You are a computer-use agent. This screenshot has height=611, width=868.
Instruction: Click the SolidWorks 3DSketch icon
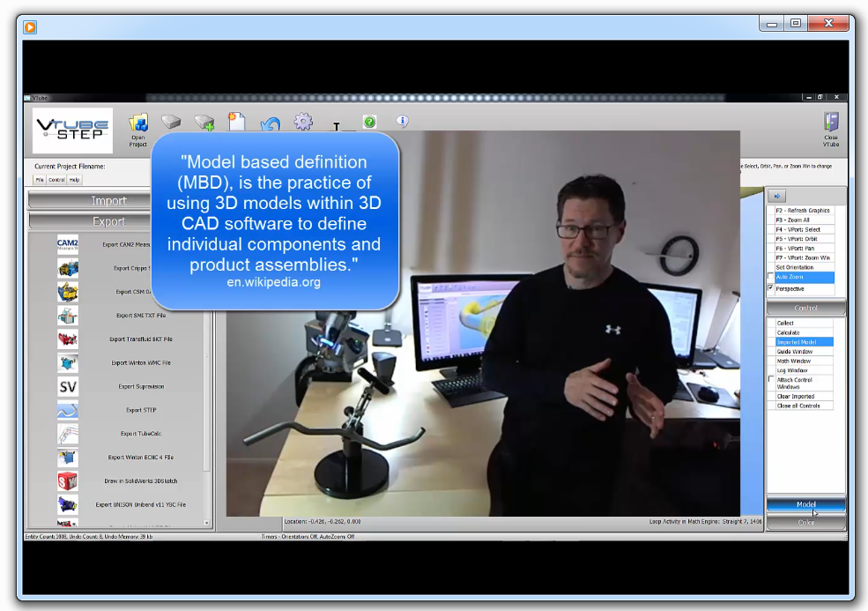pyautogui.click(x=68, y=481)
